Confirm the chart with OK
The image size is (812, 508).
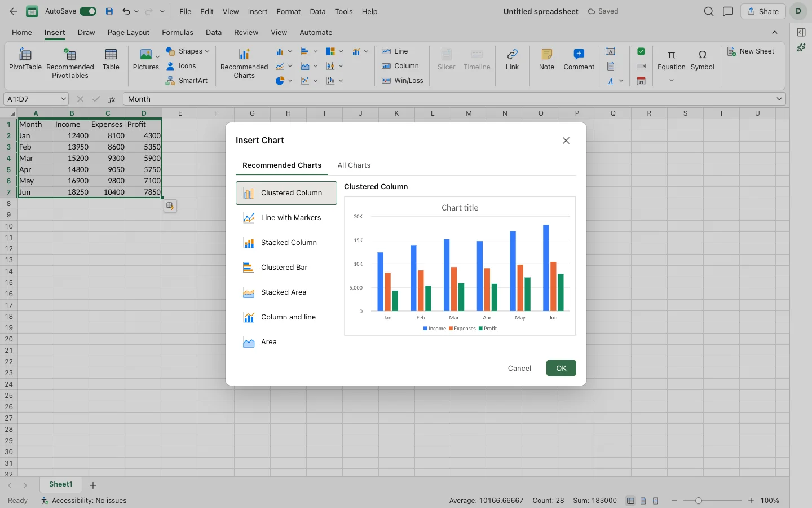tap(561, 368)
